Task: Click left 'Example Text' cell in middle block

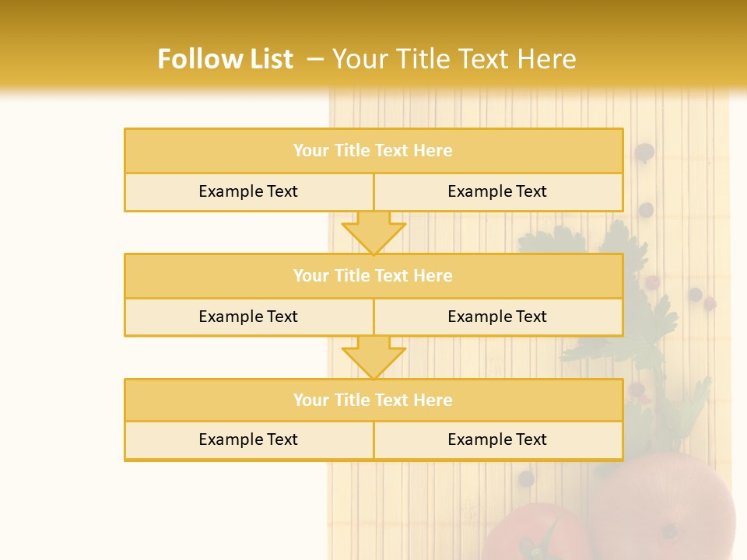Action: click(x=249, y=317)
